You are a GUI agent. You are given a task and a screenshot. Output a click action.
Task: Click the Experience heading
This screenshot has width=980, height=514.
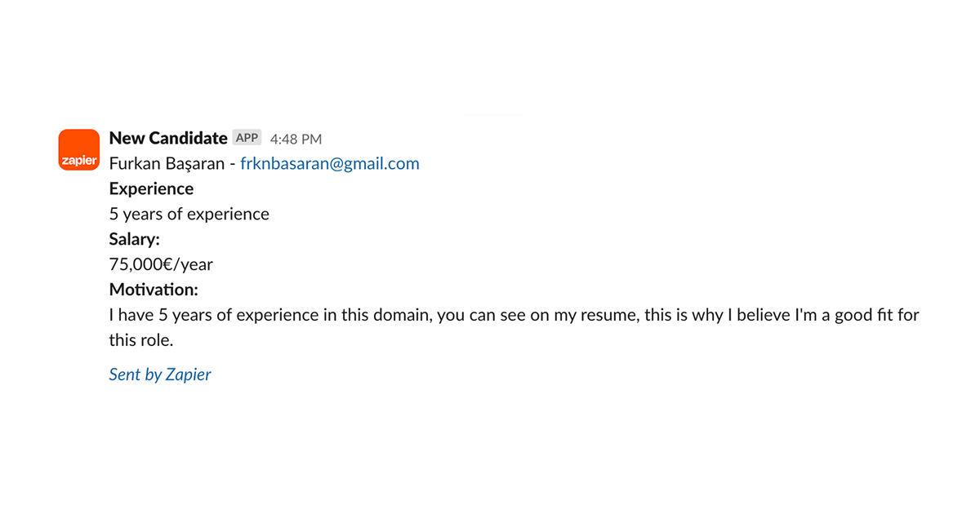(x=152, y=189)
